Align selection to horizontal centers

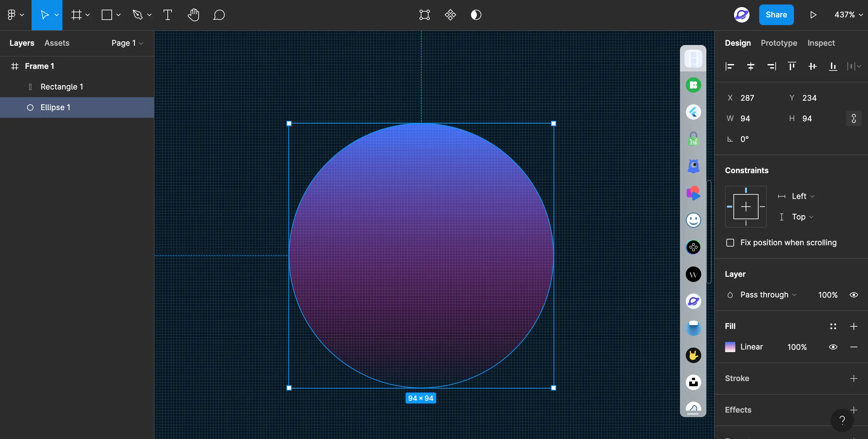[x=750, y=66]
